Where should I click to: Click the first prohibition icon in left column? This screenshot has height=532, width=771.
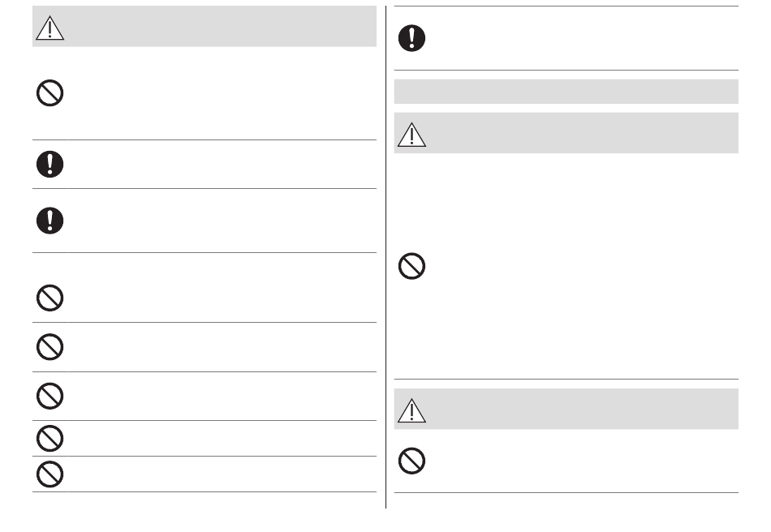coord(50,92)
